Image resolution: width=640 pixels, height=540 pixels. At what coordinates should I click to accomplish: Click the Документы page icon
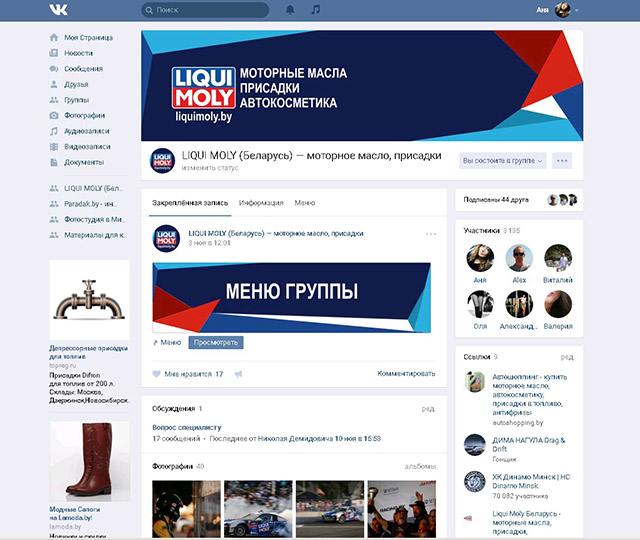click(54, 162)
